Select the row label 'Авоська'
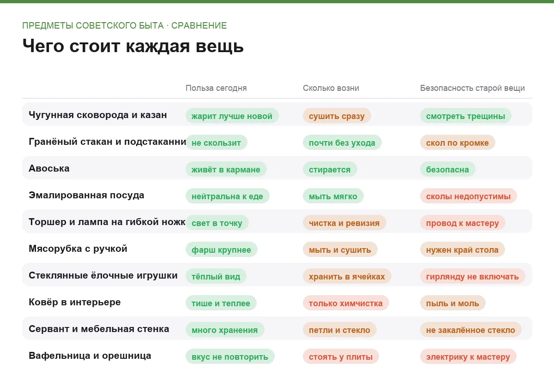554x392 pixels. (49, 168)
